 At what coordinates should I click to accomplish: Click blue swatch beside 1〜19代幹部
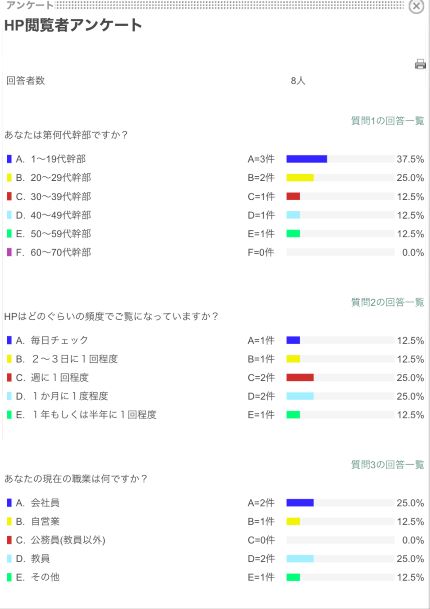coord(9,159)
